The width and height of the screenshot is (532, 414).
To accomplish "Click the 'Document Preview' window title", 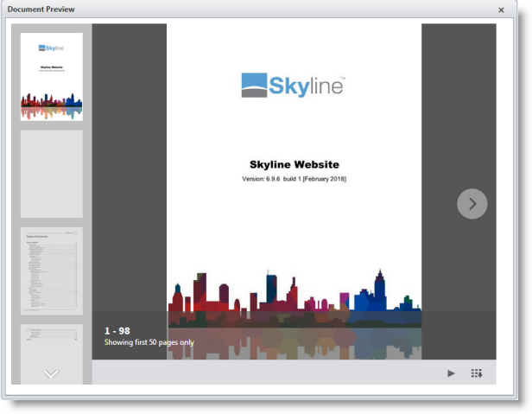I will pyautogui.click(x=41, y=10).
